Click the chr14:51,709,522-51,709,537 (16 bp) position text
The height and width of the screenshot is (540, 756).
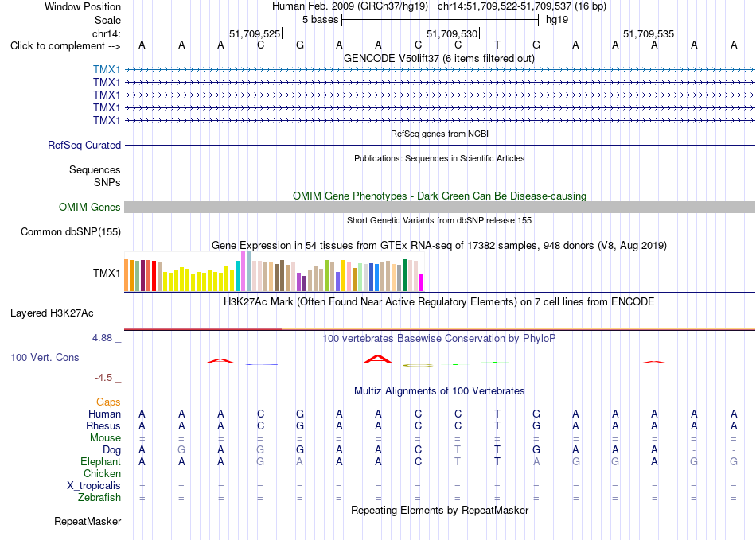(x=522, y=6)
